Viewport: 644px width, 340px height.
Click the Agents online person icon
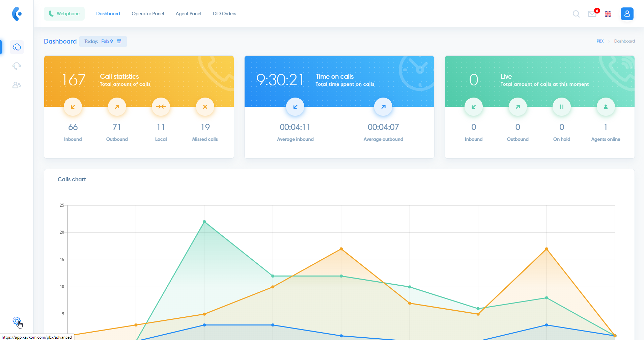click(606, 107)
